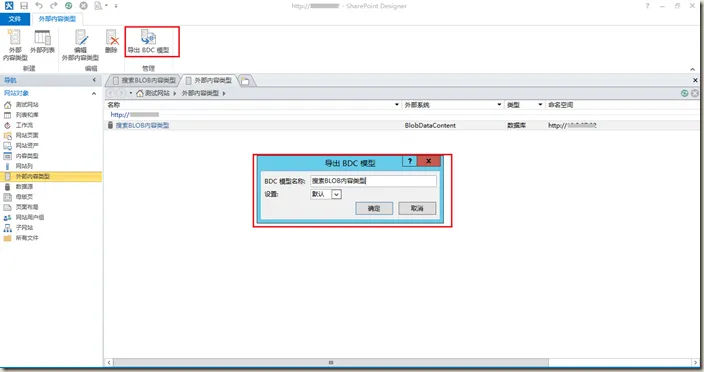The image size is (704, 372).
Task: Click the new External Content Type icon
Action: click(x=14, y=38)
